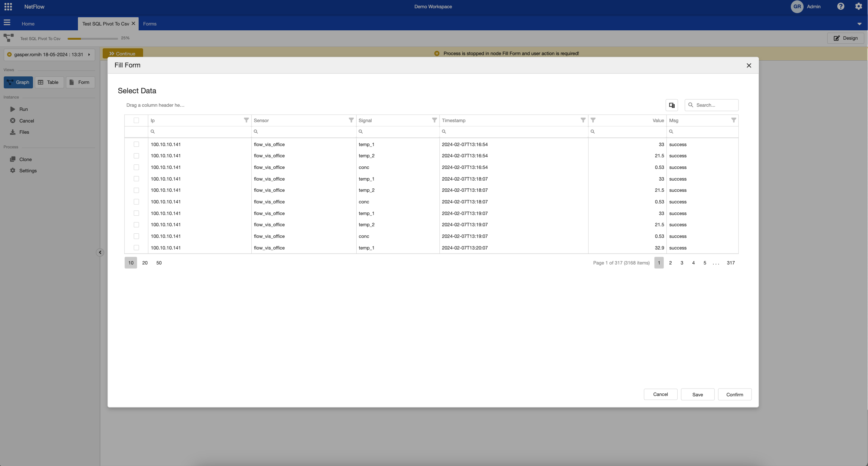Toggle the select-all header checkbox
Screen dimensions: 868x466
click(136, 120)
